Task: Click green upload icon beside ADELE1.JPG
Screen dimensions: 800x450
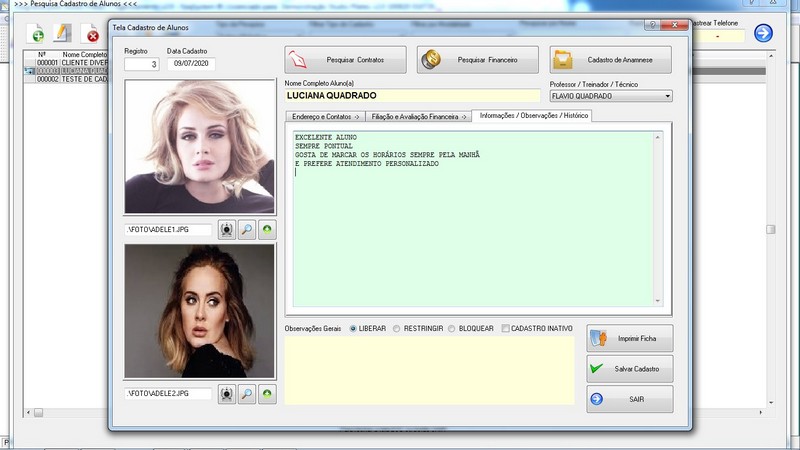Action: coord(267,230)
